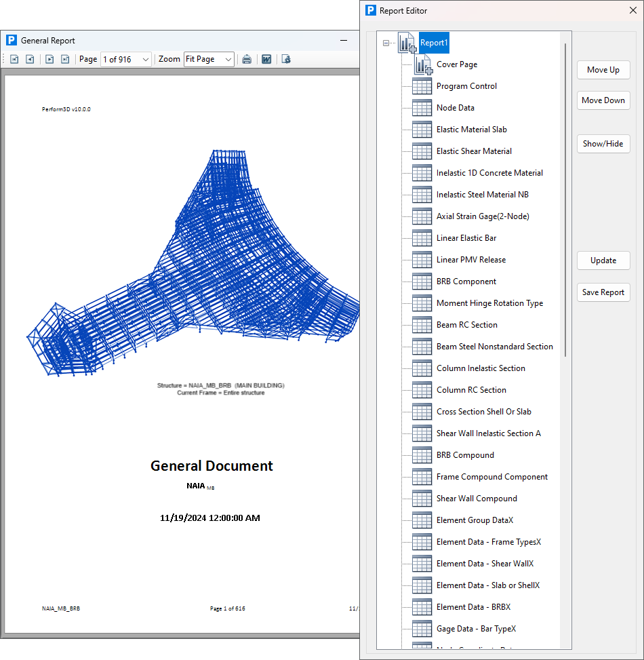Select Element Data - Frame TypesX item
Image resolution: width=644 pixels, height=660 pixels.
coord(489,542)
